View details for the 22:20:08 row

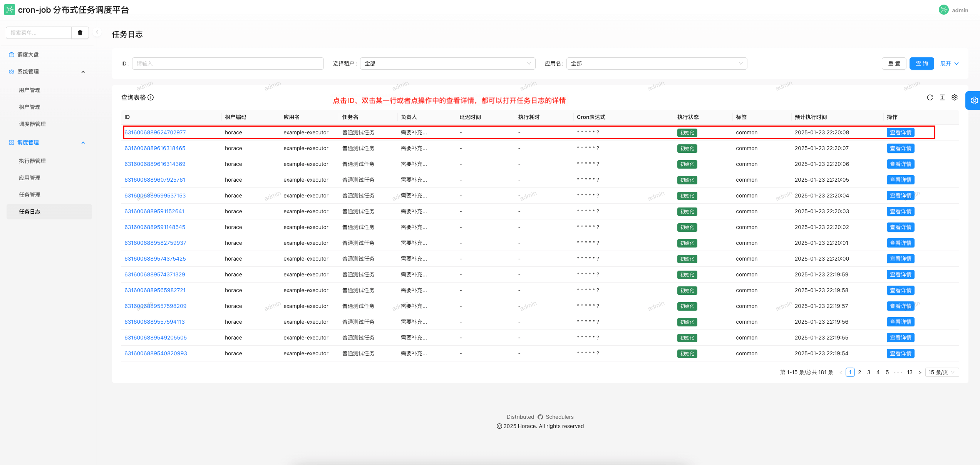coord(900,132)
